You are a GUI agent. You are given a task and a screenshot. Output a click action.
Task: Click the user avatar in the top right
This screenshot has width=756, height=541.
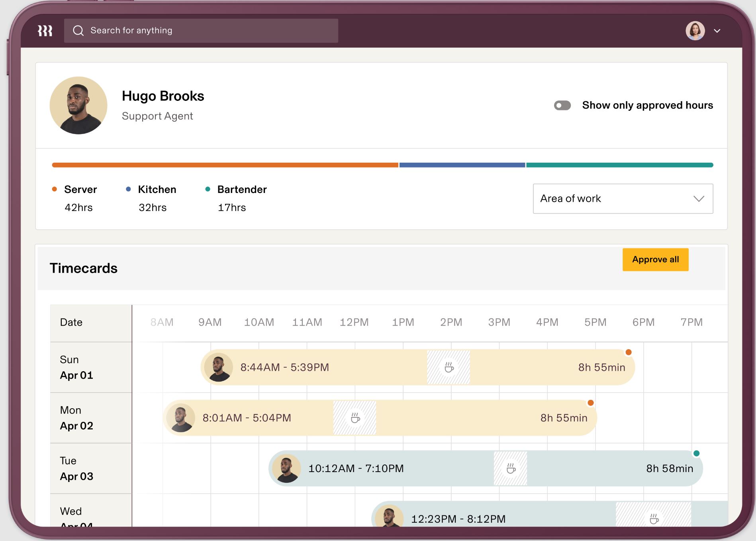point(696,30)
